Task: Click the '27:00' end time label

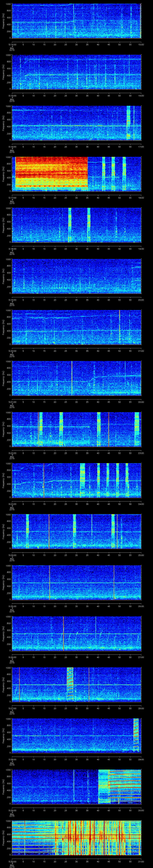Action: pos(141,657)
